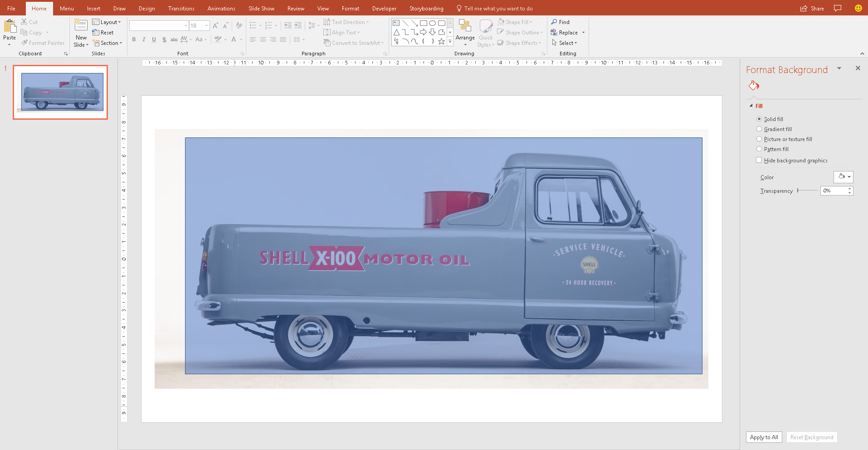
Task: Click the Align Left icon
Action: (x=253, y=39)
